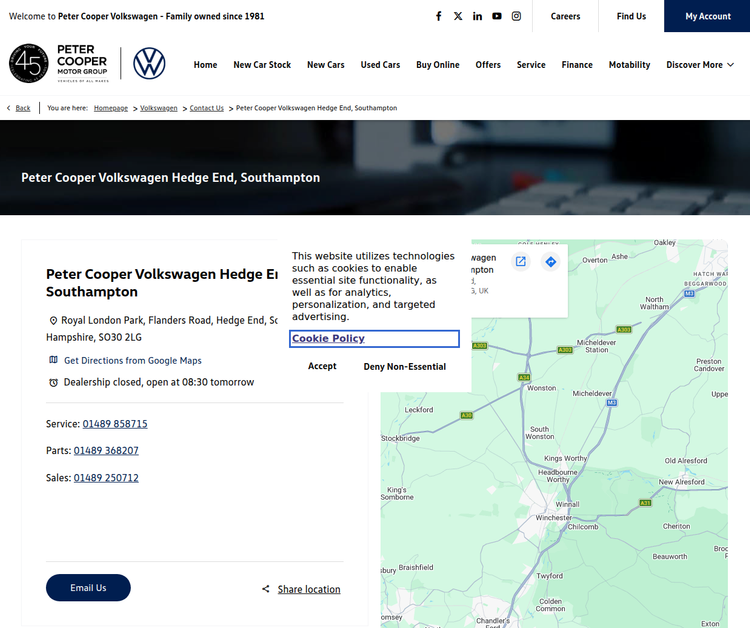
Task: Click the Email Us button
Action: [x=88, y=588]
